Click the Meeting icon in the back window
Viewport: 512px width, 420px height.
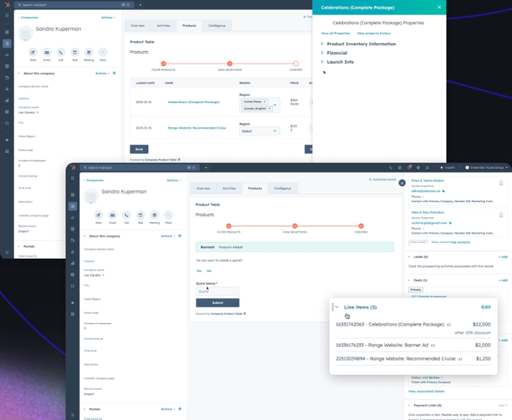pos(89,53)
